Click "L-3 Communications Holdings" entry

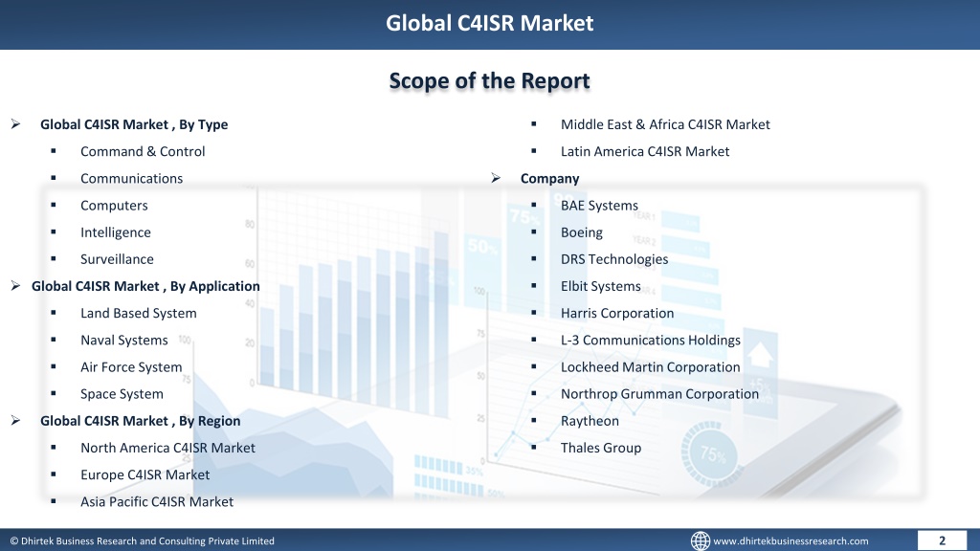point(651,340)
